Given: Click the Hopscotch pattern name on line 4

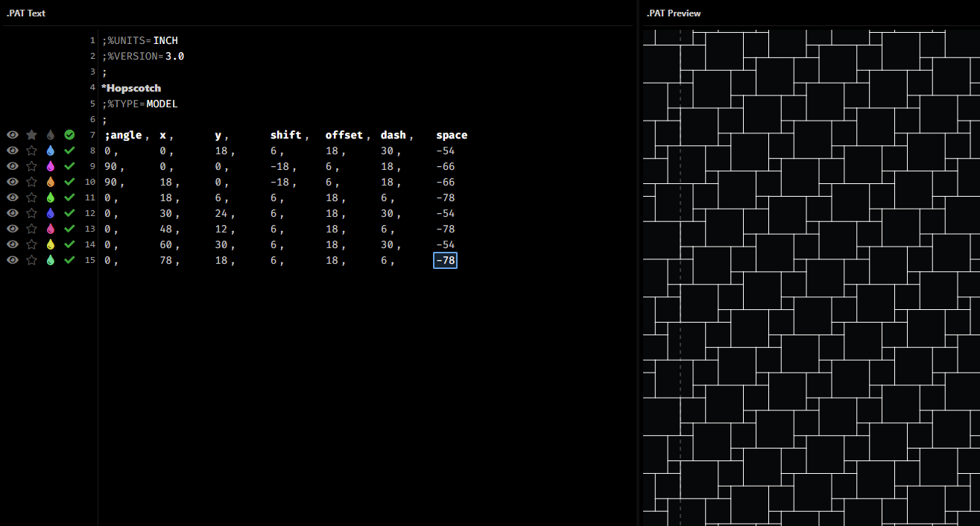Looking at the screenshot, I should pyautogui.click(x=131, y=87).
